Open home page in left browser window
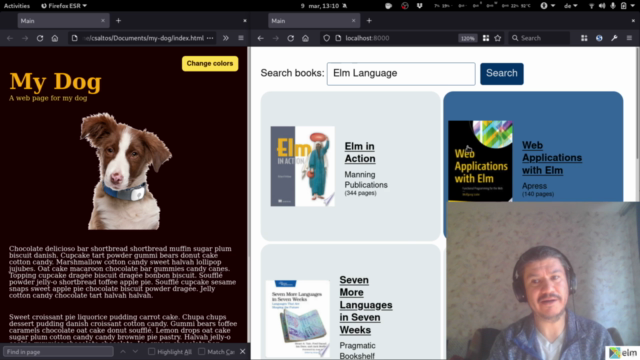 (55, 38)
